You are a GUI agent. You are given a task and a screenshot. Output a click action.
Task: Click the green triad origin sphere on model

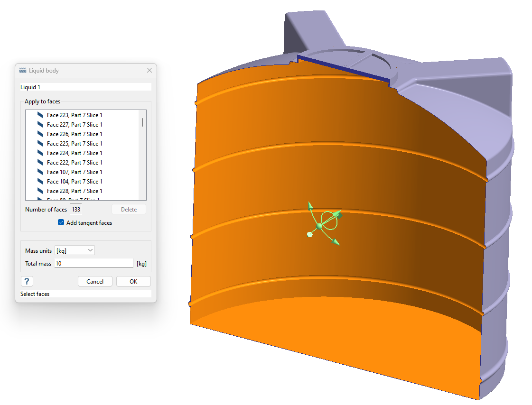(319, 226)
